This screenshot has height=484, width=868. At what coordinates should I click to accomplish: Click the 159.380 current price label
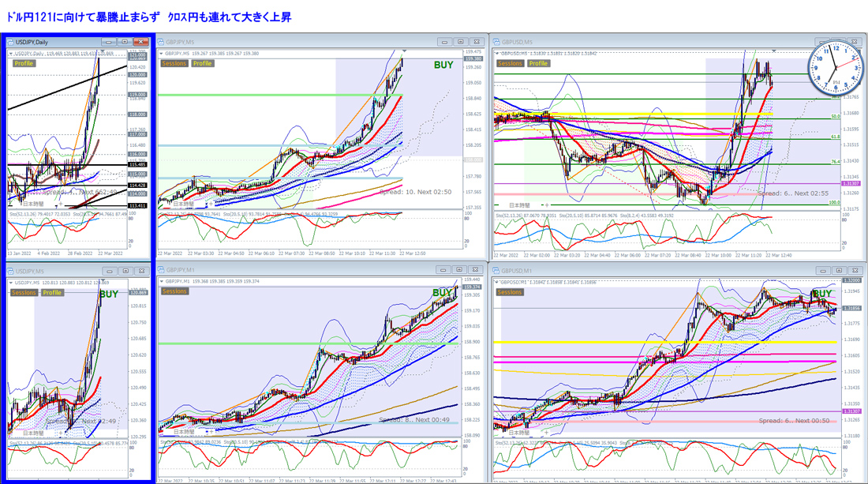click(x=473, y=58)
